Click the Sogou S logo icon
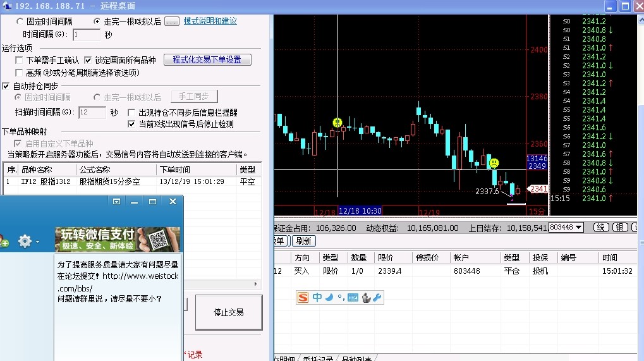Screen dimensions: 644x361 coord(303,297)
